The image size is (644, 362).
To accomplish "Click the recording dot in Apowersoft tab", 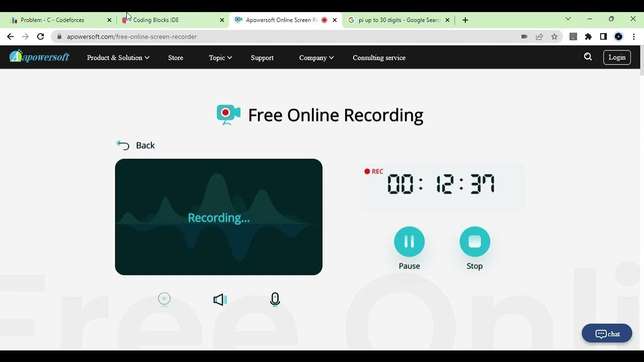I will click(x=325, y=20).
